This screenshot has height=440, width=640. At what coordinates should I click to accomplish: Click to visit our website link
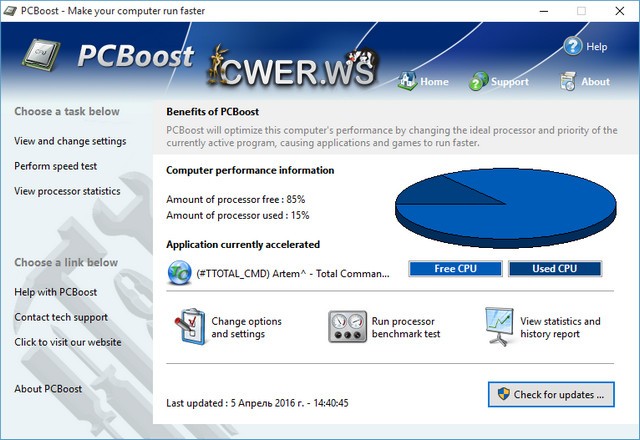point(68,342)
